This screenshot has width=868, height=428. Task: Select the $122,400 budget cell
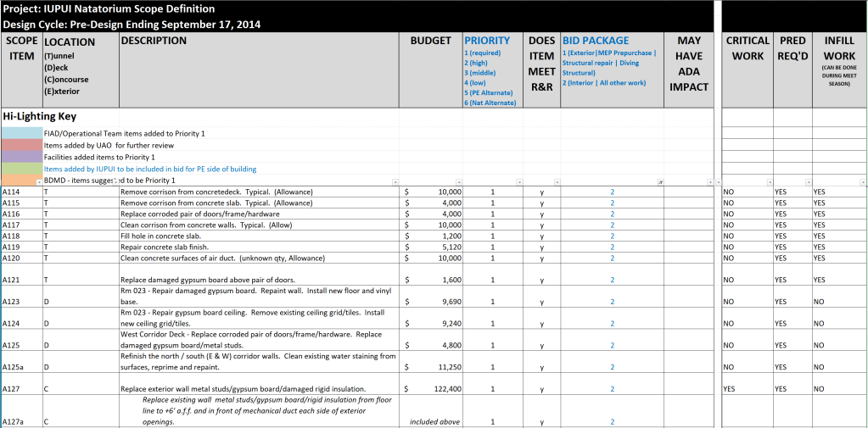433,389
